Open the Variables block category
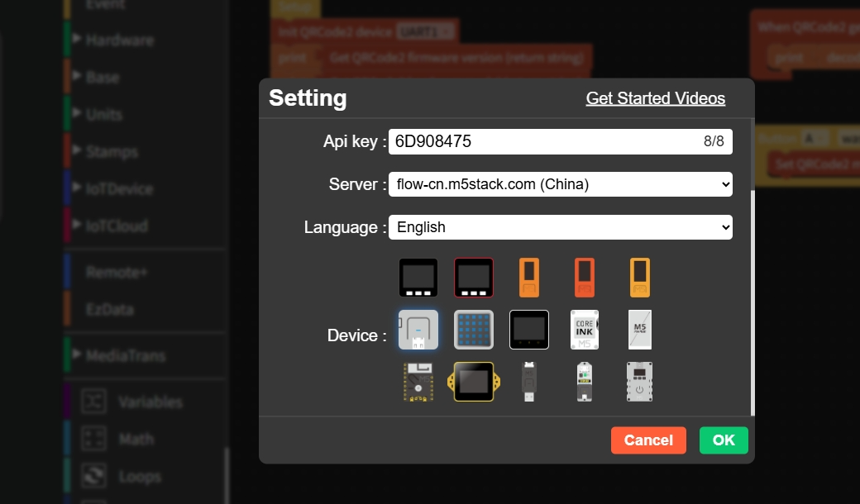Viewport: 860px width, 504px height. coord(149,402)
